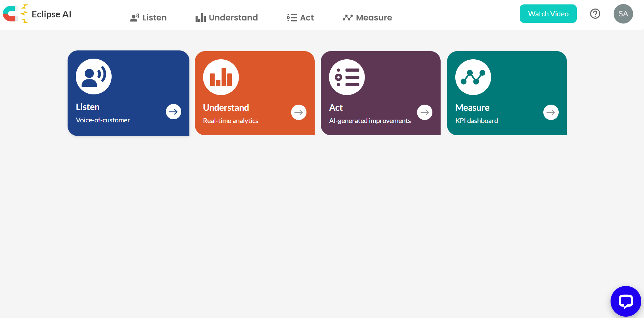Viewport: 644px width, 318px height.
Task: Click the Act card list icon
Action: [x=347, y=77]
